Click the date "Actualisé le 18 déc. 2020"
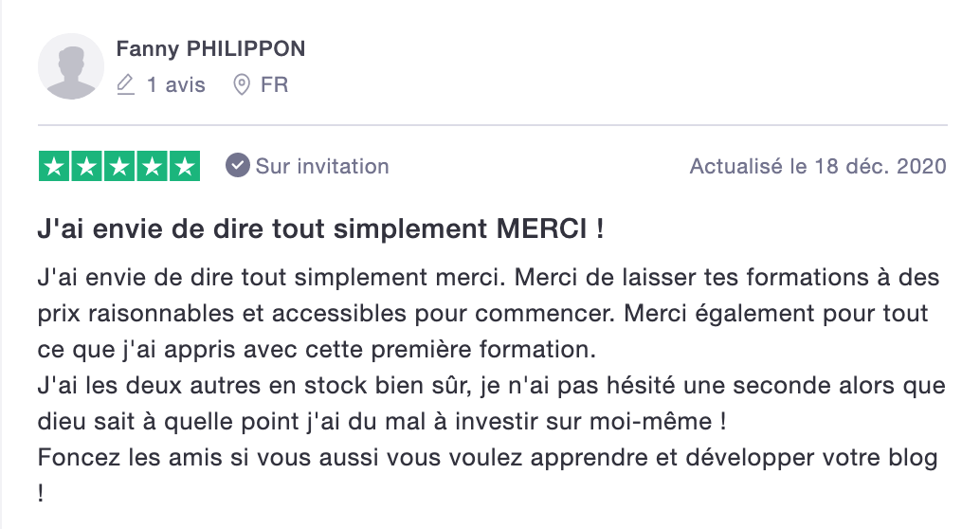 [x=818, y=166]
